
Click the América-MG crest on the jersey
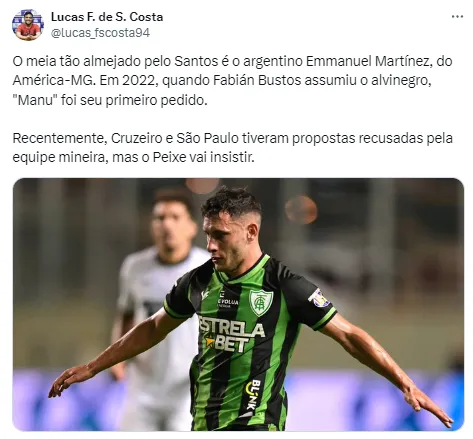pyautogui.click(x=261, y=302)
